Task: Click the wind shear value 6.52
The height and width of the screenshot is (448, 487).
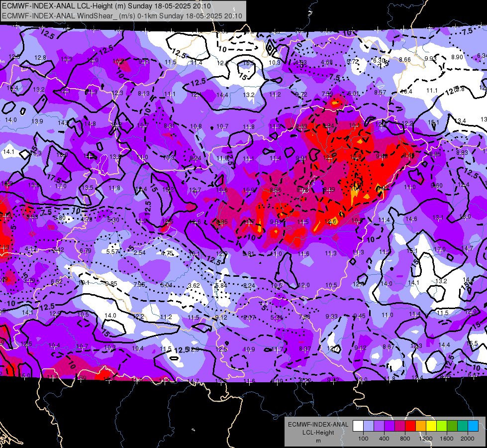Action: click(x=57, y=281)
